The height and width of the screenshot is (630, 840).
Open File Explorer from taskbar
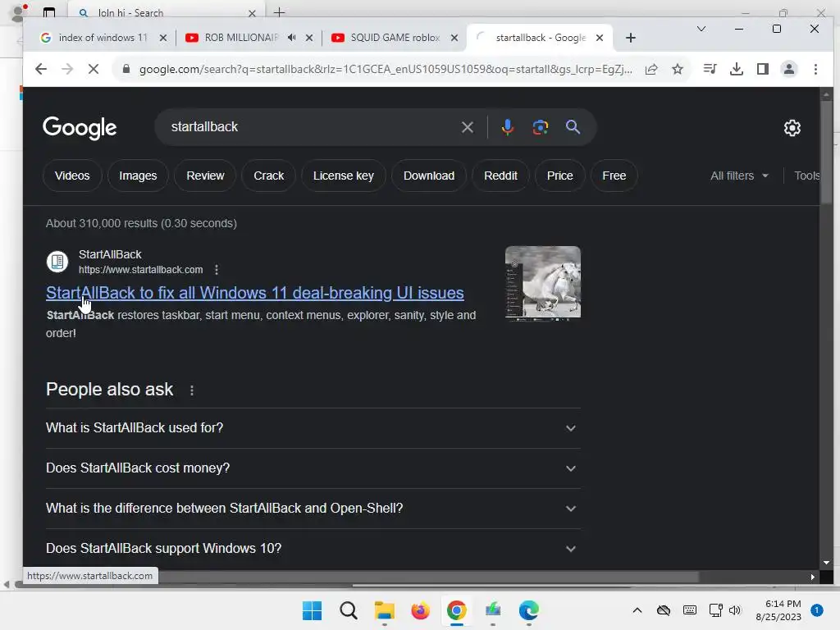384,610
